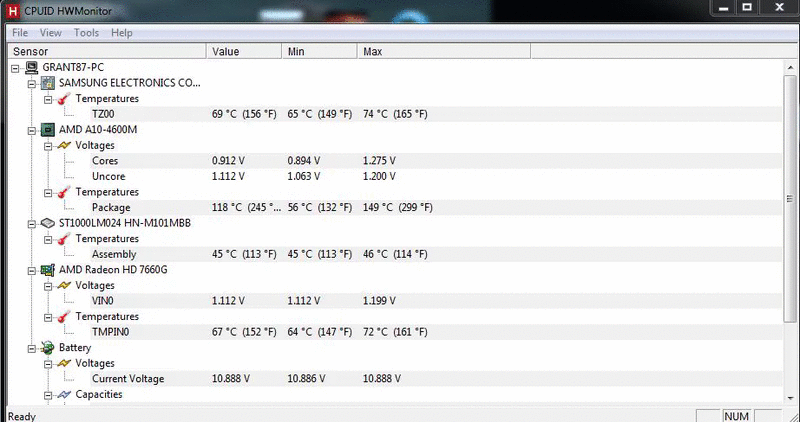This screenshot has width=800, height=422.
Task: Click the Battery node icon
Action: coord(48,347)
